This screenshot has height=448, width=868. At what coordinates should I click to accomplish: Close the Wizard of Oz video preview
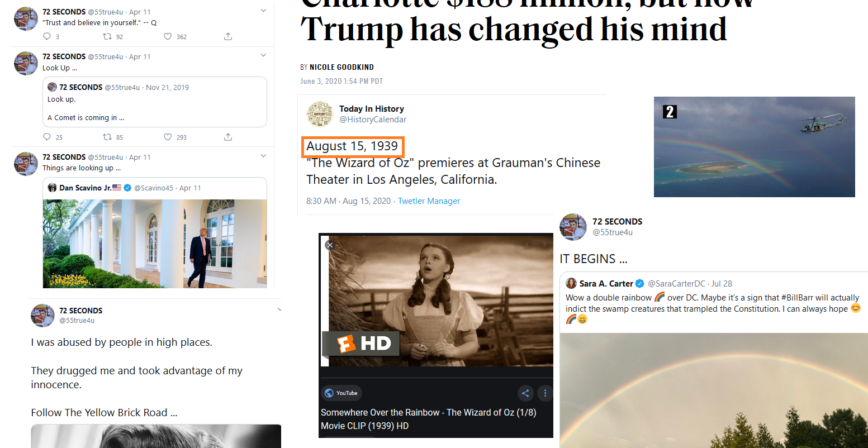point(330,245)
